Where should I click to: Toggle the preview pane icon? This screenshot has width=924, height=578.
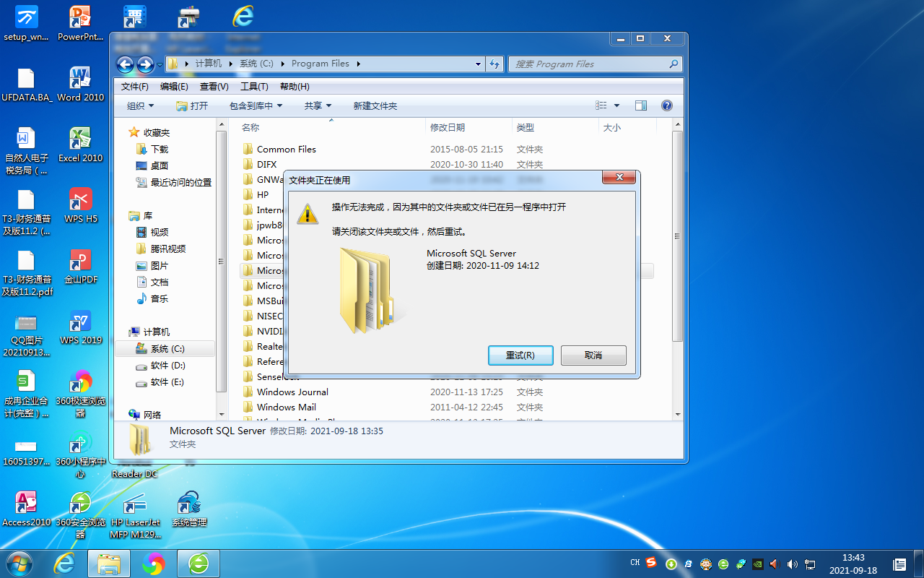641,105
